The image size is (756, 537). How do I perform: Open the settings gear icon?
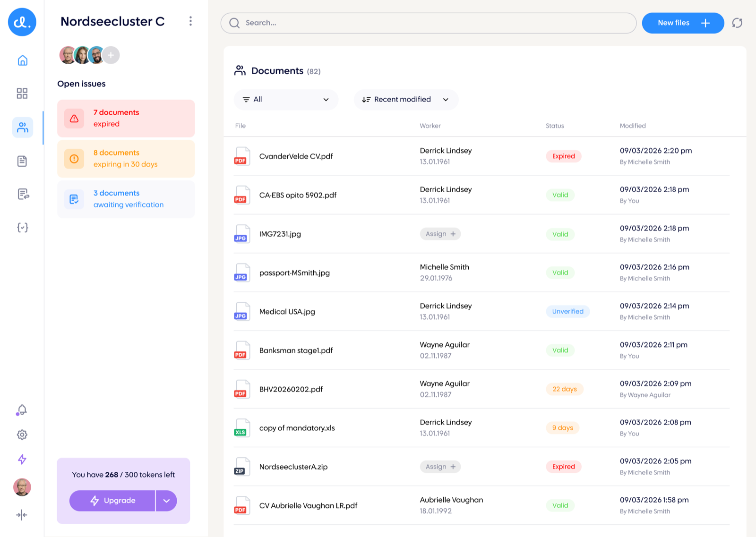(x=22, y=435)
